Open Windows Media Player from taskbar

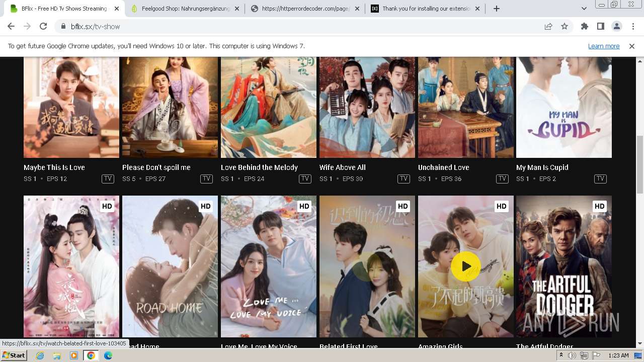tap(74, 355)
